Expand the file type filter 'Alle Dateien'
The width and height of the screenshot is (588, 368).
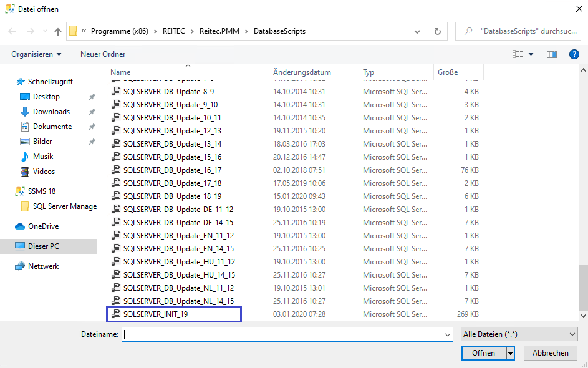point(519,335)
